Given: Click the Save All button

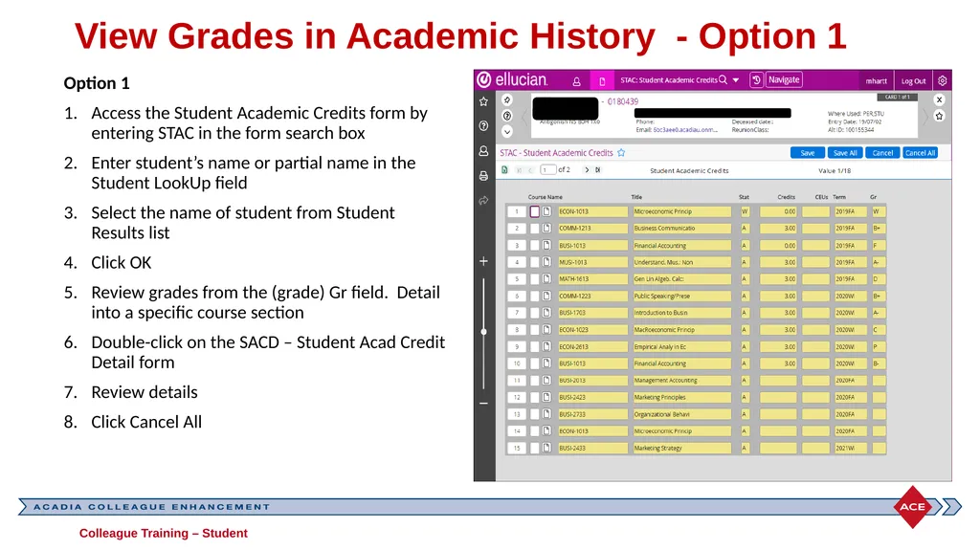Looking at the screenshot, I should [x=845, y=153].
